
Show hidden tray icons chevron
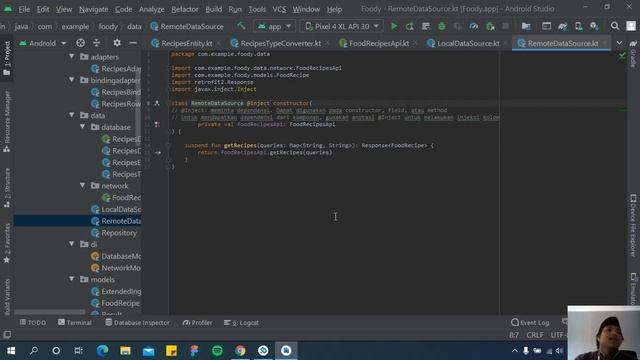pyautogui.click(x=515, y=351)
